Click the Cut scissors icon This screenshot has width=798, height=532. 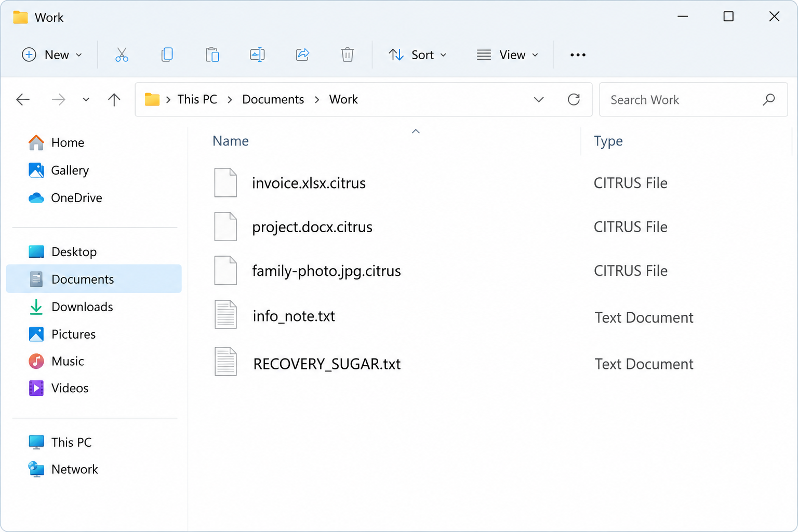(x=122, y=55)
